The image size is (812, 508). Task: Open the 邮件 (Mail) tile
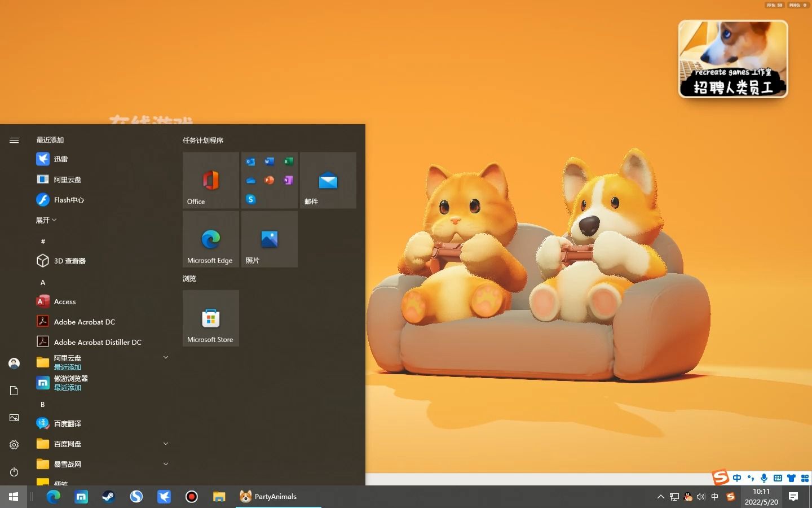[x=328, y=180]
